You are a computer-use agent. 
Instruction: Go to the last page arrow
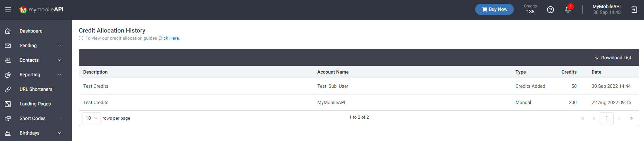(x=631, y=118)
